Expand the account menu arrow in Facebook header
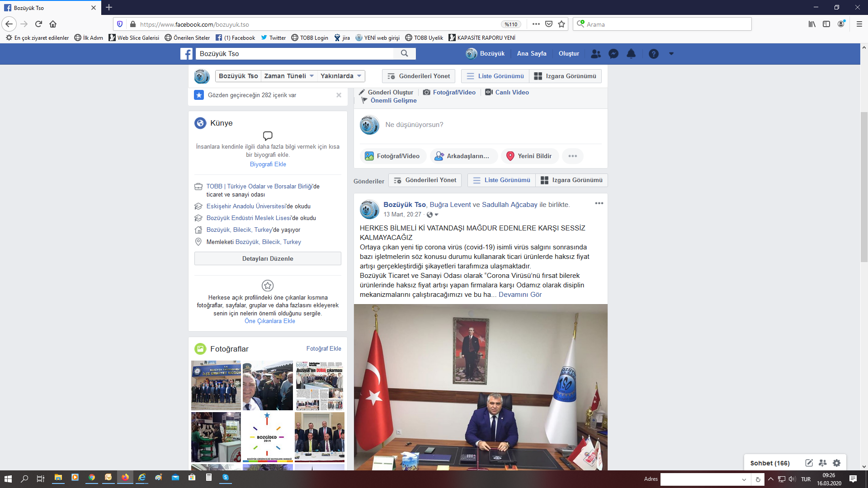This screenshot has width=868, height=488. click(x=671, y=54)
